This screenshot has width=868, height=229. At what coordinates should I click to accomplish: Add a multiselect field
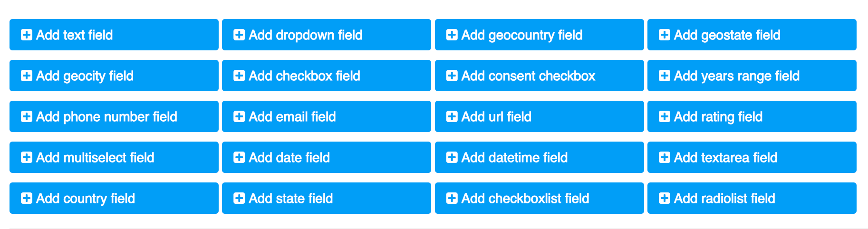click(114, 157)
